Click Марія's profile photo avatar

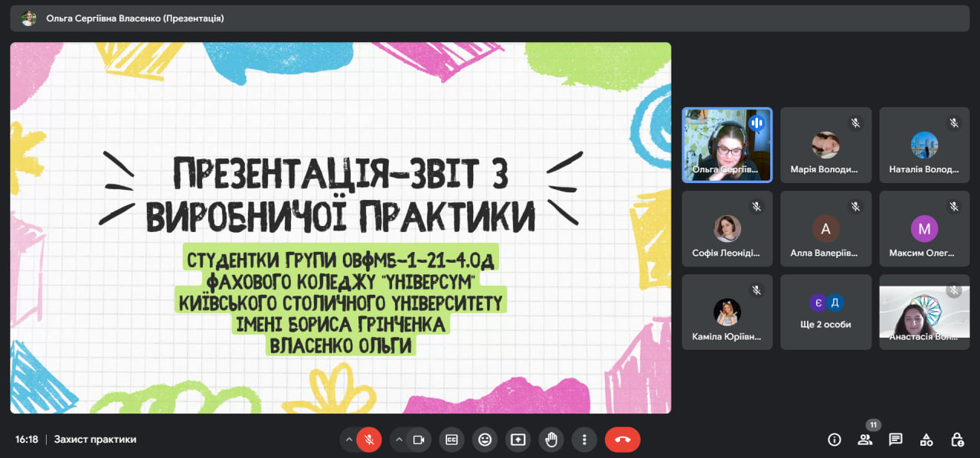826,145
